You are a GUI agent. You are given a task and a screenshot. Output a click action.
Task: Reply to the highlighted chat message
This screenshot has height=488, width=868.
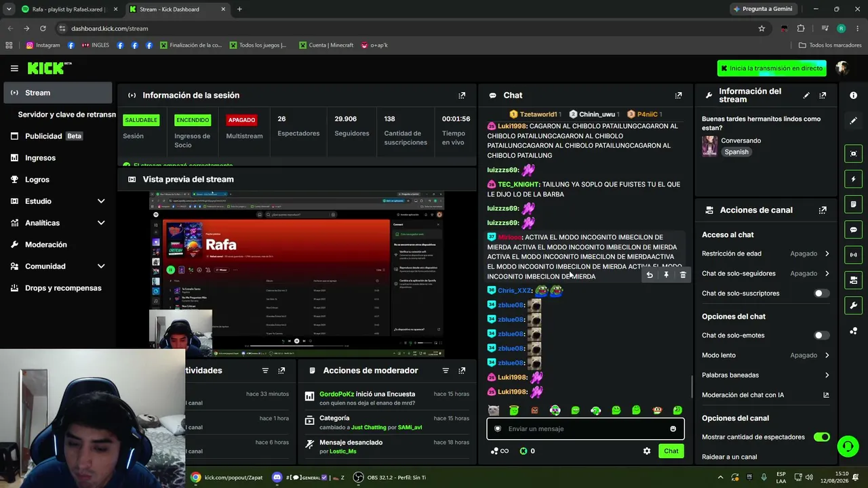[650, 275]
